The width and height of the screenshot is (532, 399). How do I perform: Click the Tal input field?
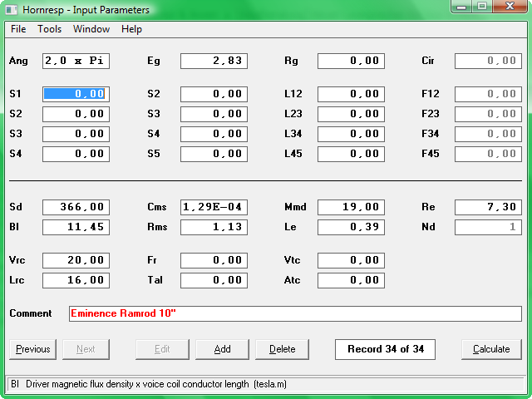coord(214,281)
